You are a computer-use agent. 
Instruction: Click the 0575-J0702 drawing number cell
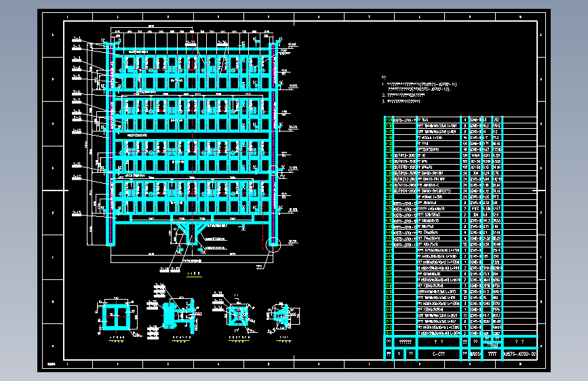coord(520,354)
